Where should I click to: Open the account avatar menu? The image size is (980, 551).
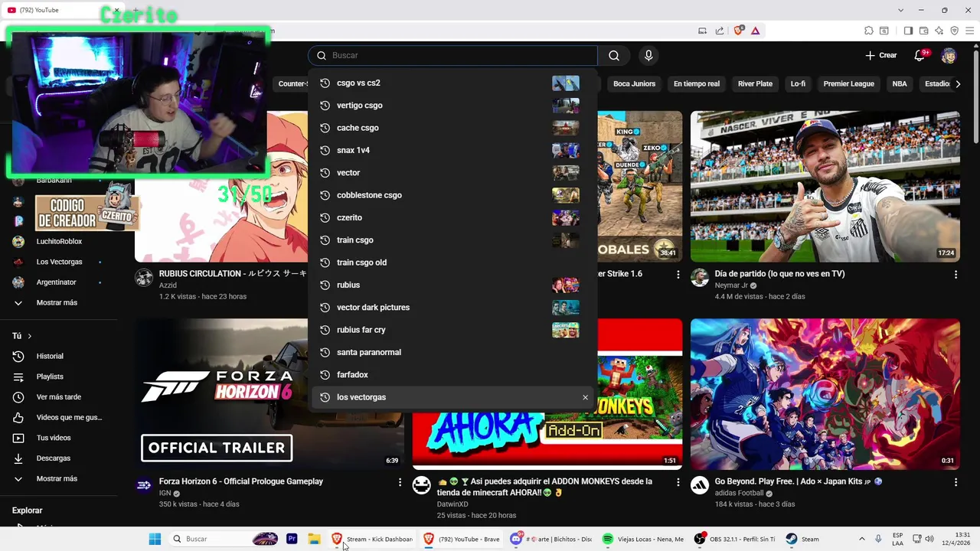[949, 55]
